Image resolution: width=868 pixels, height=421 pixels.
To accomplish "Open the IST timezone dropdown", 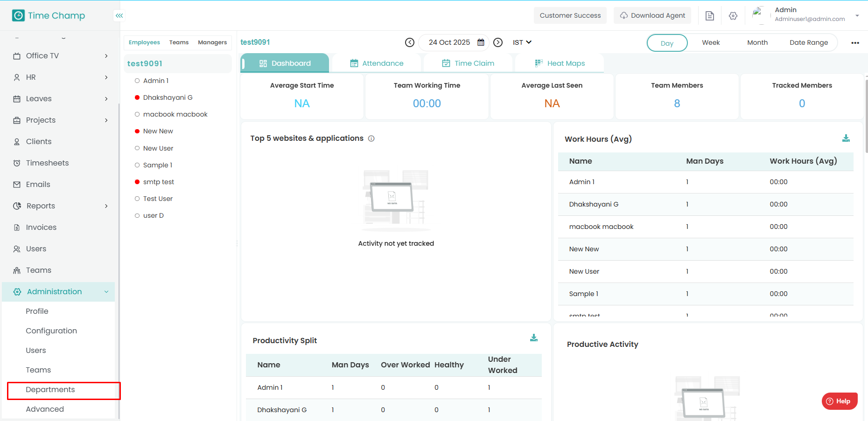I will [522, 42].
